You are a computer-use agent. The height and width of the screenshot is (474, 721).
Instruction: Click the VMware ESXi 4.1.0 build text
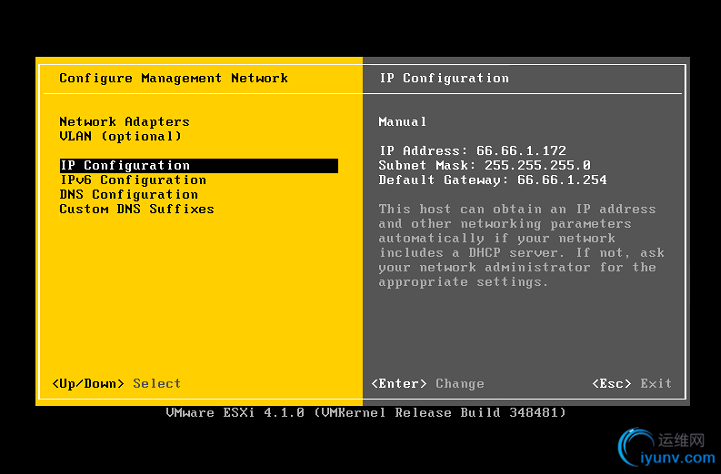coord(366,412)
